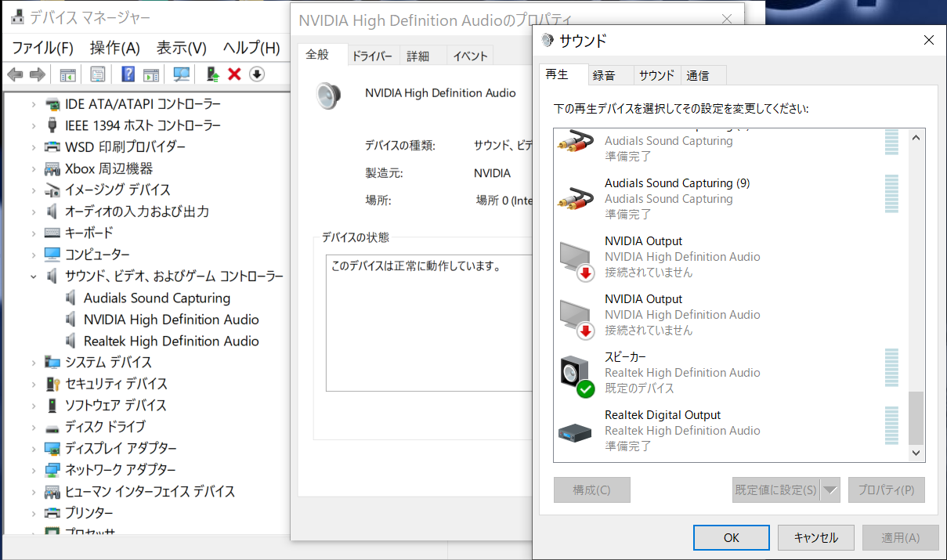The image size is (947, 560).
Task: Click 既定値に設定(S) button
Action: pyautogui.click(x=776, y=490)
